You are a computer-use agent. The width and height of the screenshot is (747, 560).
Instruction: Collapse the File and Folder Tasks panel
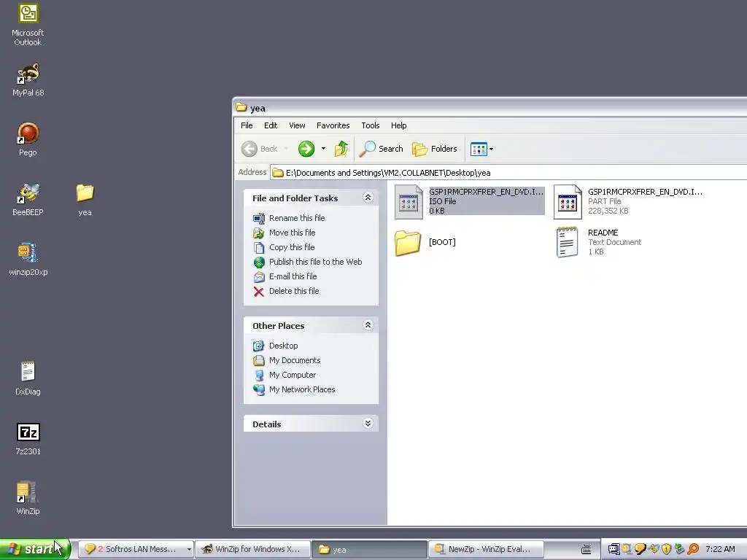click(368, 198)
